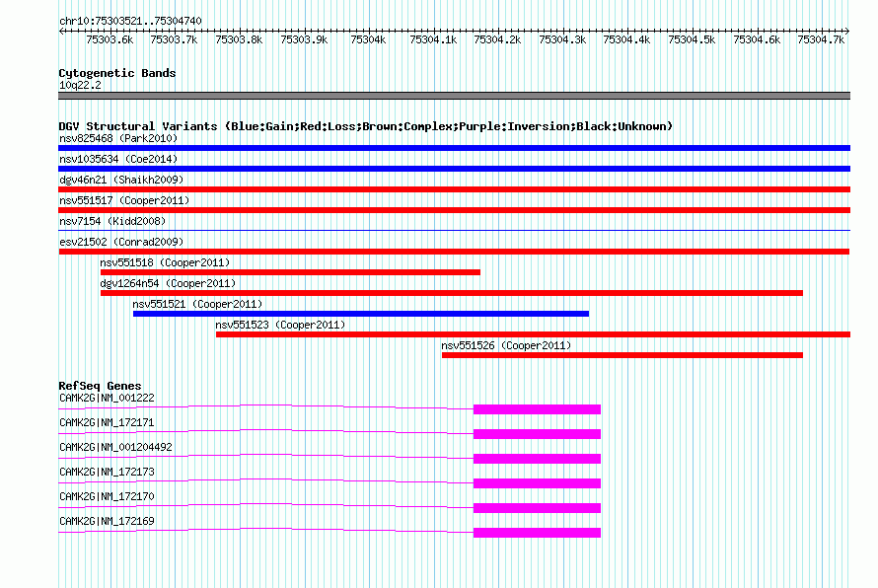Image resolution: width=878 pixels, height=588 pixels.
Task: Click the esv21502 (Conrad2009) label
Action: click(121, 242)
